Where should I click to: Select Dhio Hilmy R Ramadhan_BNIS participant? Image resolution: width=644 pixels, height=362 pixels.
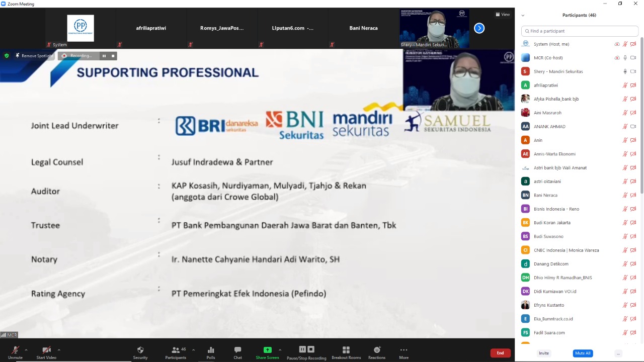tap(580, 278)
